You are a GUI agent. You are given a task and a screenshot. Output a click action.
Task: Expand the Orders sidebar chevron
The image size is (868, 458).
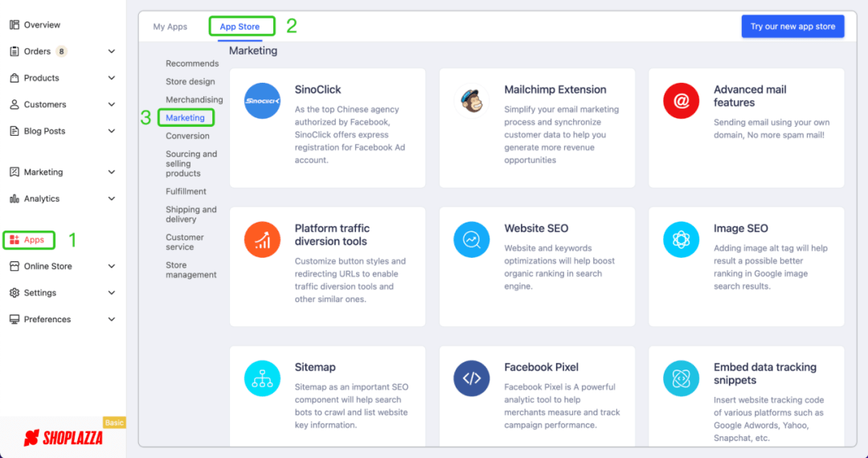click(112, 51)
